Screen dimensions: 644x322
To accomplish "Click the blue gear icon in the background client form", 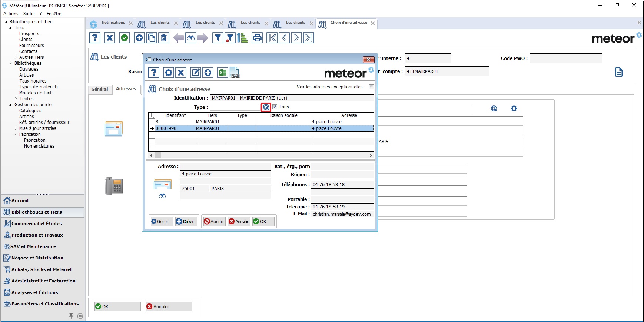I will (x=514, y=108).
